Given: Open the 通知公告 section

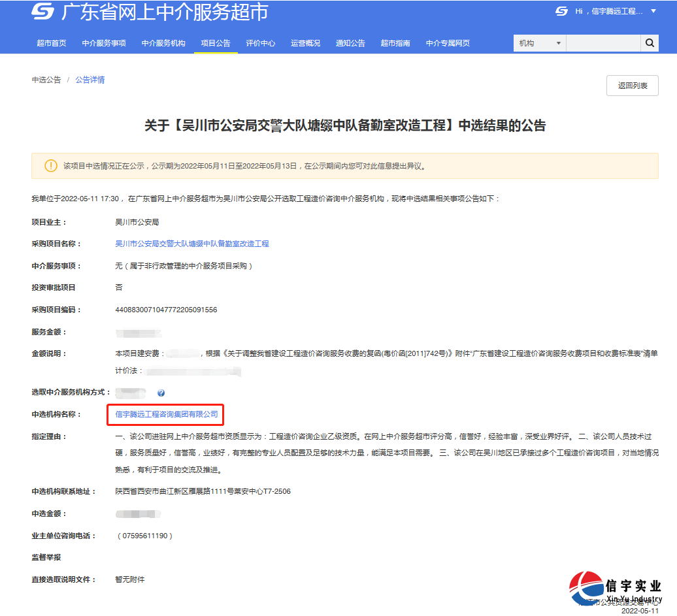Looking at the screenshot, I should tap(350, 42).
